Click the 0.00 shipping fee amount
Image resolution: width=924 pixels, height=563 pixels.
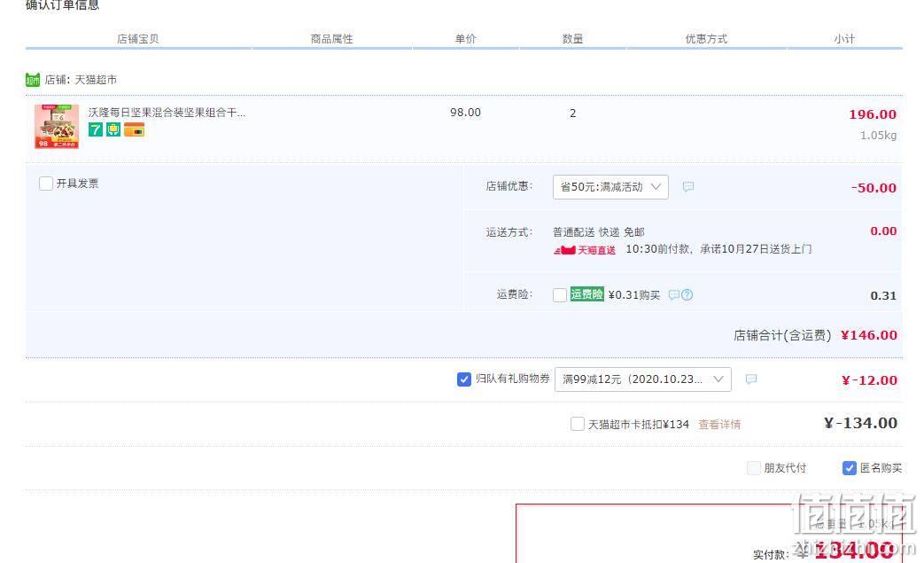(883, 231)
